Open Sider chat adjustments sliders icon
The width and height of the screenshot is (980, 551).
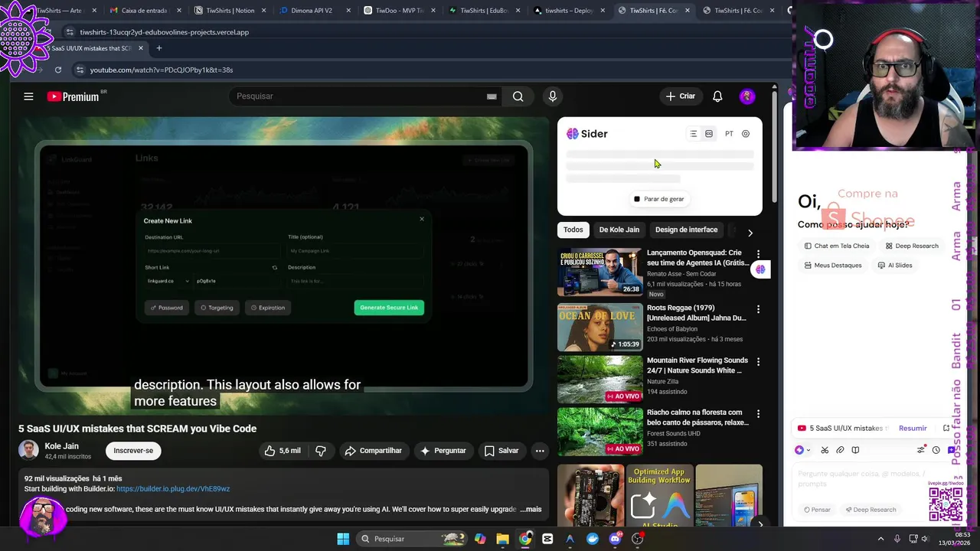921,450
